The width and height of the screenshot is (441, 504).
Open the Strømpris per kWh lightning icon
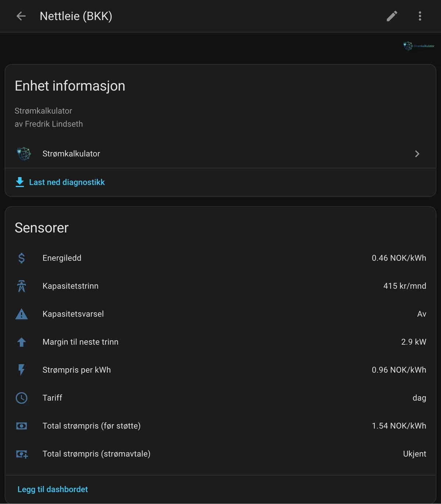click(22, 370)
